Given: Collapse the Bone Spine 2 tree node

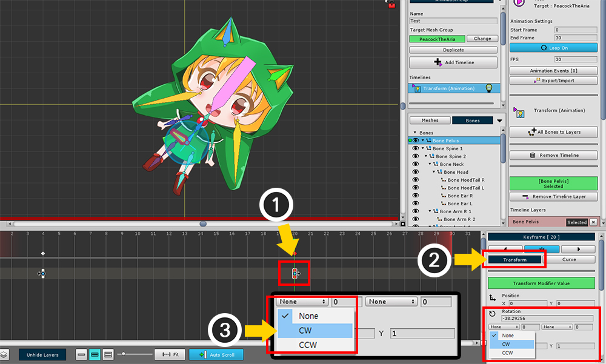Looking at the screenshot, I should (x=426, y=156).
